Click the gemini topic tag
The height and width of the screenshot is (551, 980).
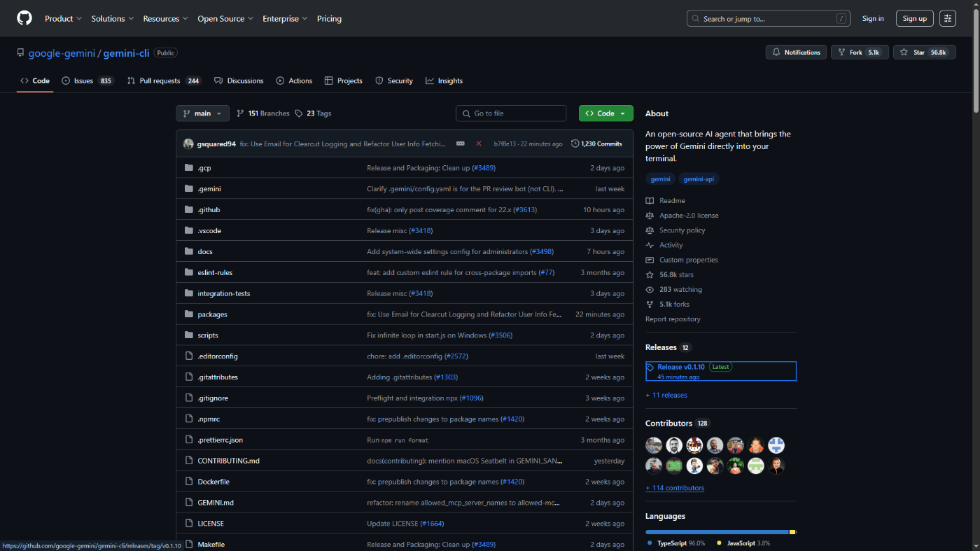pyautogui.click(x=660, y=179)
